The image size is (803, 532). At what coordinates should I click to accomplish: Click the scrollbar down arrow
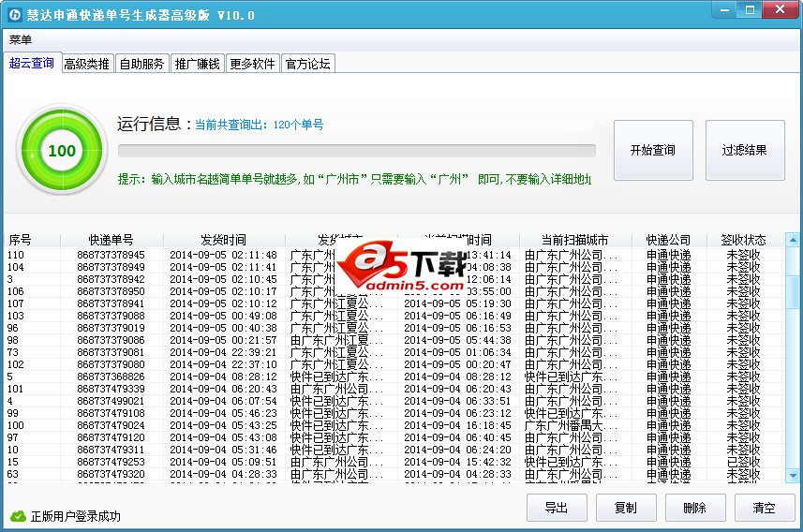793,476
